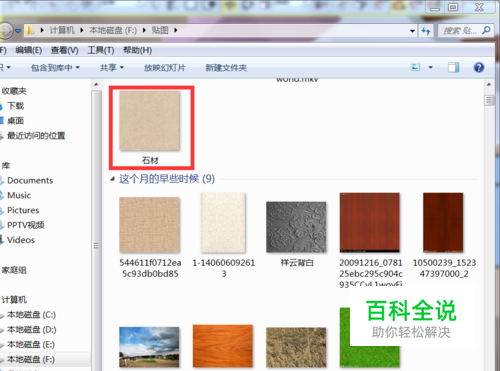This screenshot has height=371, width=500.
Task: Maximize the Explorer window
Action: (453, 7)
